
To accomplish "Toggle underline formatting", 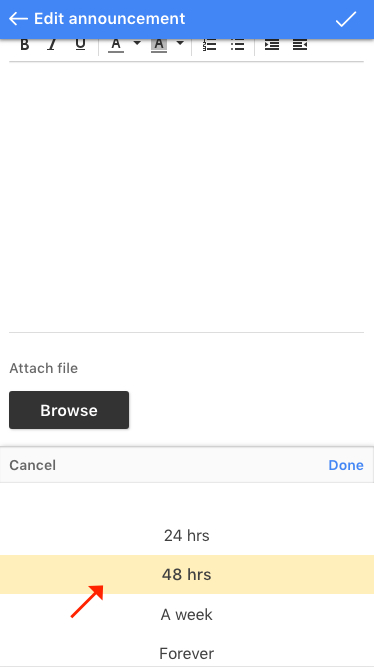I will (x=80, y=45).
